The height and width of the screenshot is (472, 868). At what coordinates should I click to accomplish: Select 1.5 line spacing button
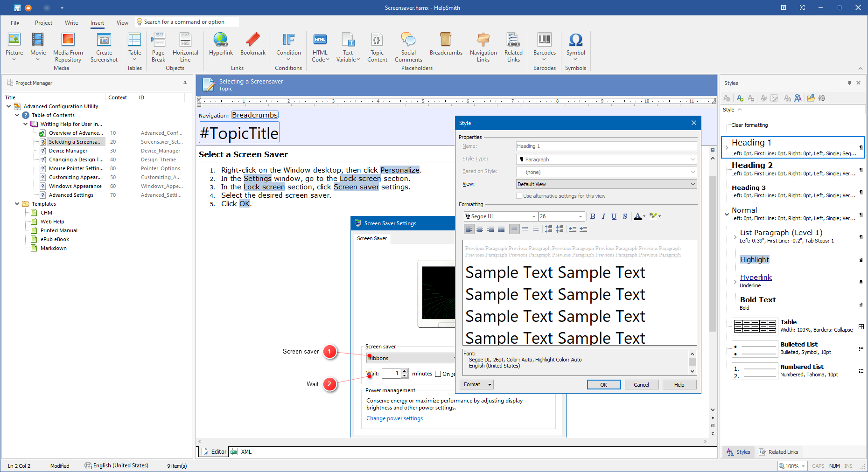pos(525,229)
